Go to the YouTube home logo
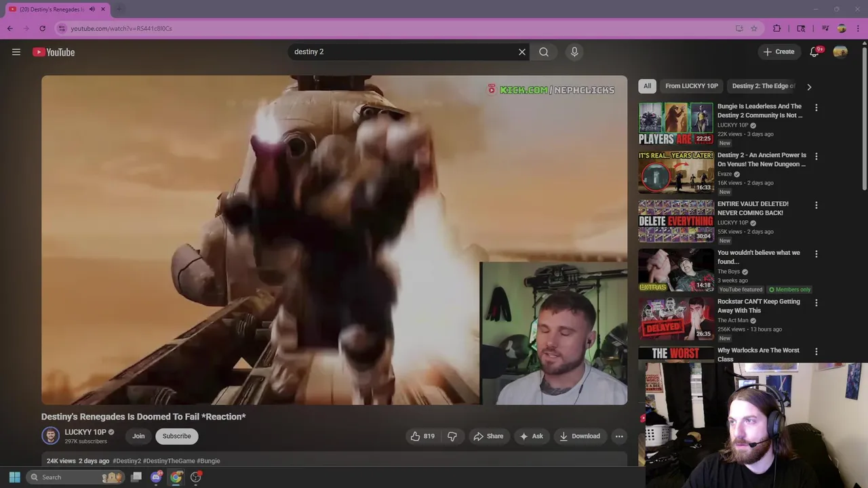The image size is (868, 488). [54, 52]
